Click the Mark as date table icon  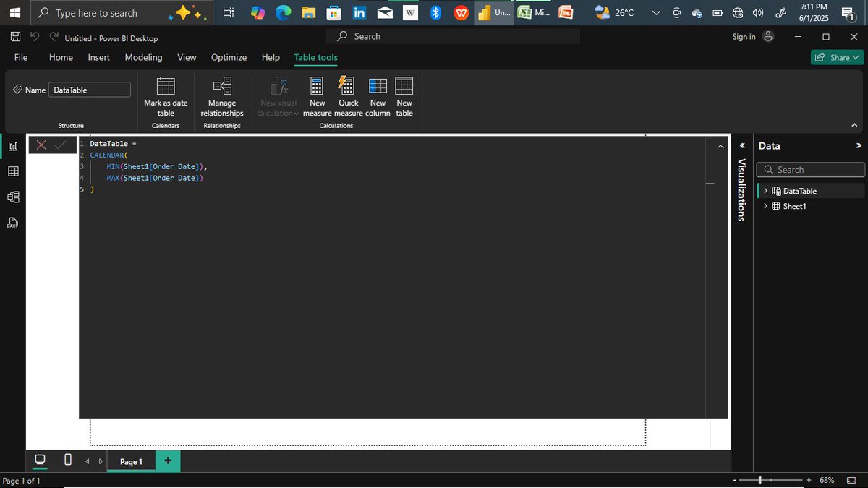(x=166, y=86)
